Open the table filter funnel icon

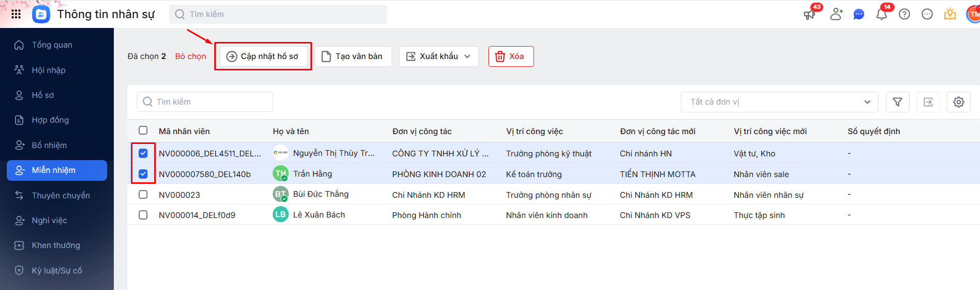[x=898, y=102]
